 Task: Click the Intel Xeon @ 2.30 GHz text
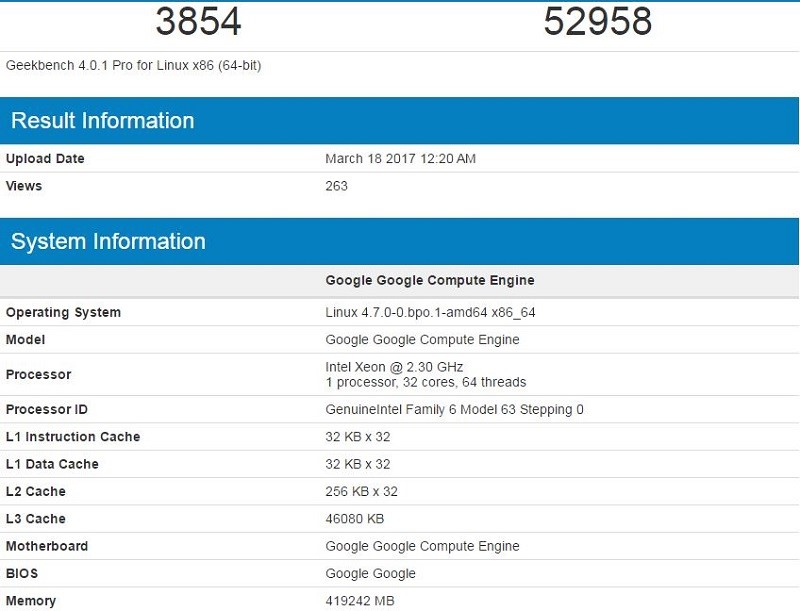pyautogui.click(x=394, y=367)
